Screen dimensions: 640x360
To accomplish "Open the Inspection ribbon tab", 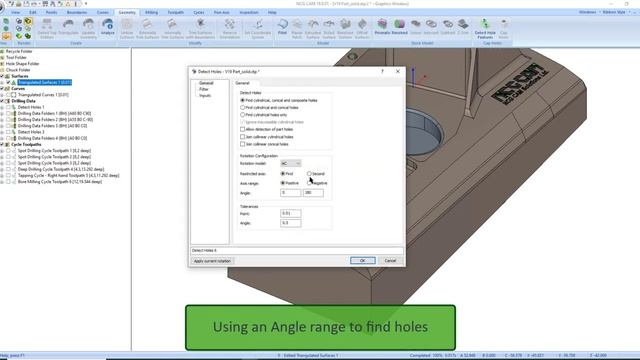I will [x=249, y=13].
